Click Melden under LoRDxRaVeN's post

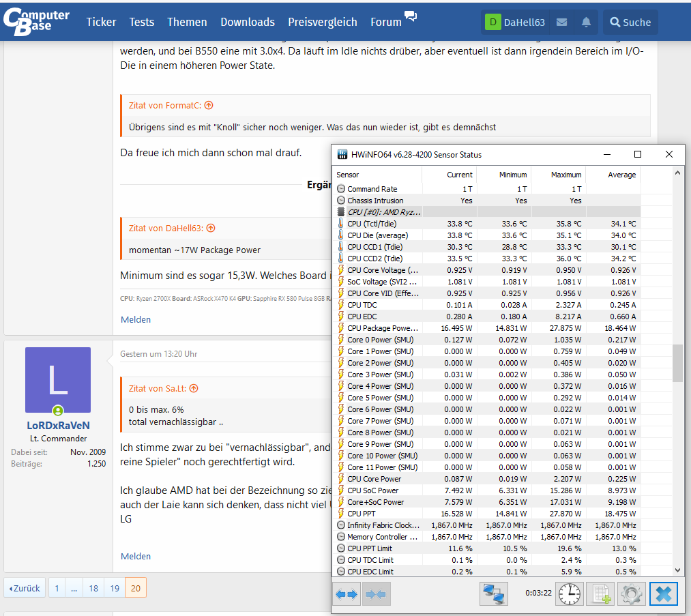tap(136, 556)
